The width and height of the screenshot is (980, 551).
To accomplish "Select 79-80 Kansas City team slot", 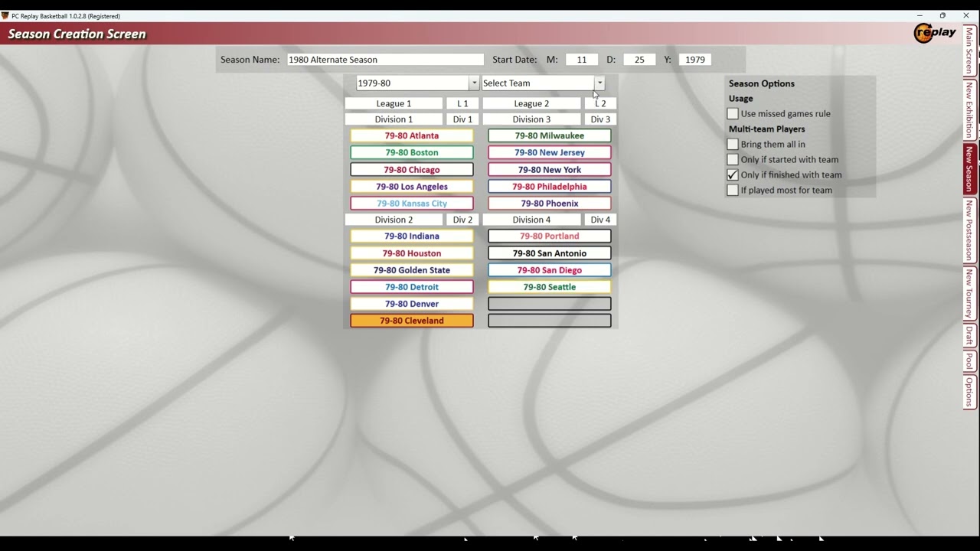I will (412, 203).
